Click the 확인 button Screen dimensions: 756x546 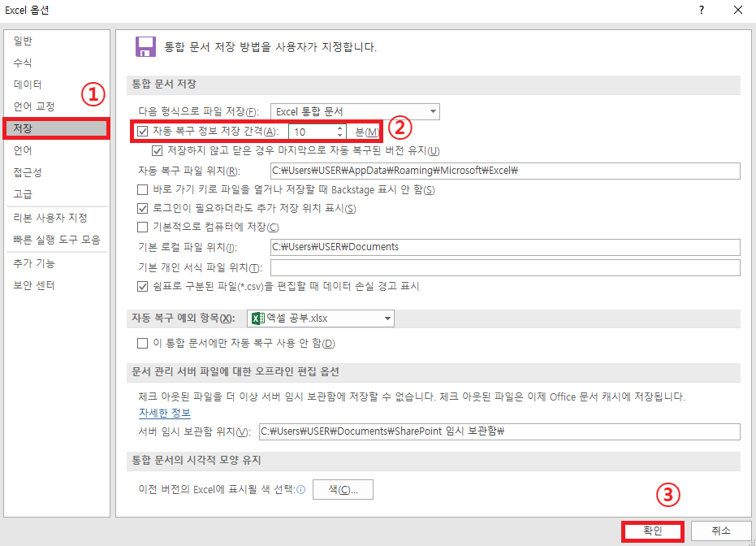[x=653, y=531]
